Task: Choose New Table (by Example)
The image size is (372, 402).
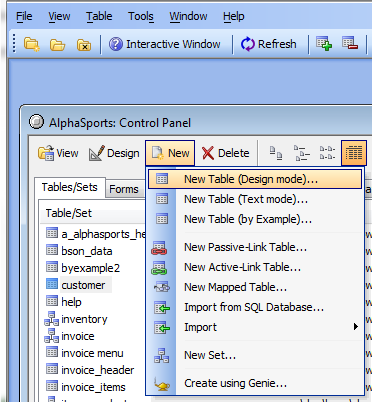Action: coord(255,219)
